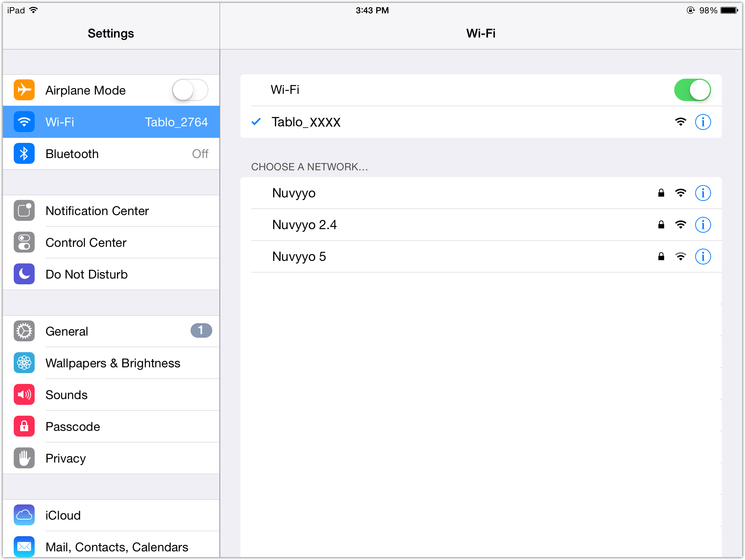Tap the blue Bluetooth icon

24,154
